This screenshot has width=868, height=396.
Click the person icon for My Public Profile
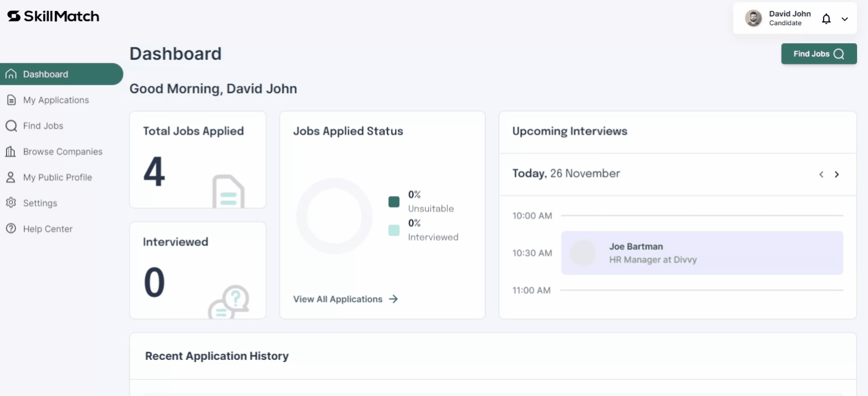(10, 177)
